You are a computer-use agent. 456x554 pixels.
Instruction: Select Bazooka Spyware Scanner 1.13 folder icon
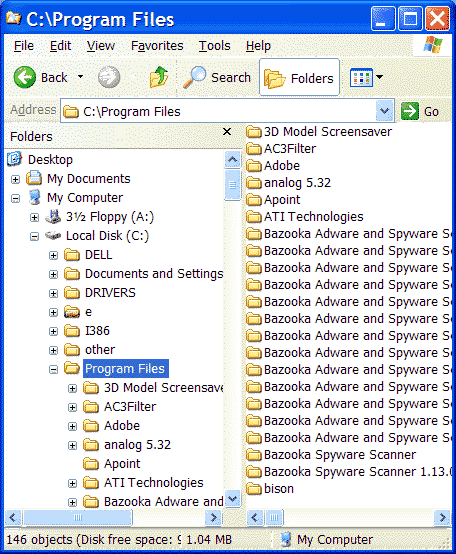point(254,471)
